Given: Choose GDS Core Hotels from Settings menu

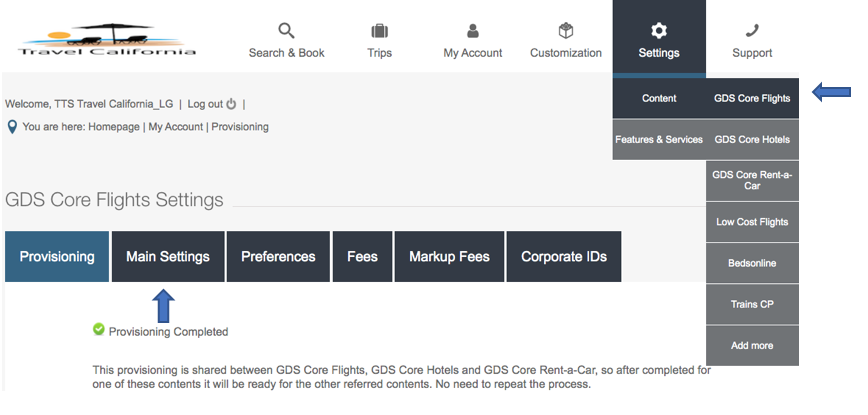Looking at the screenshot, I should pos(752,140).
